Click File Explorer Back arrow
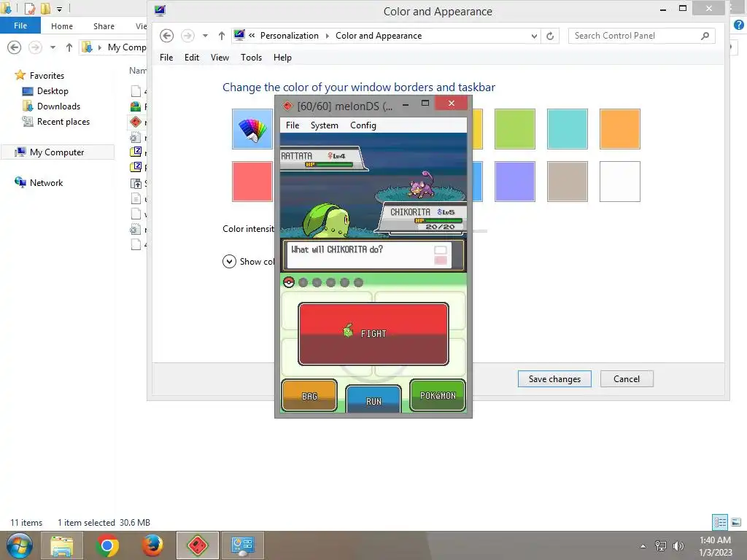The height and width of the screenshot is (560, 747). pyautogui.click(x=15, y=47)
